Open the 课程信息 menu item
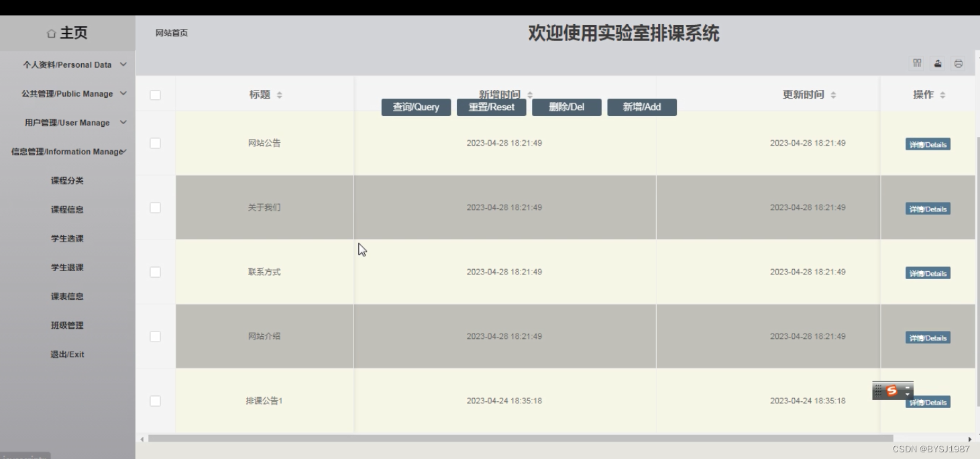Screen dimensions: 980x459 point(68,209)
